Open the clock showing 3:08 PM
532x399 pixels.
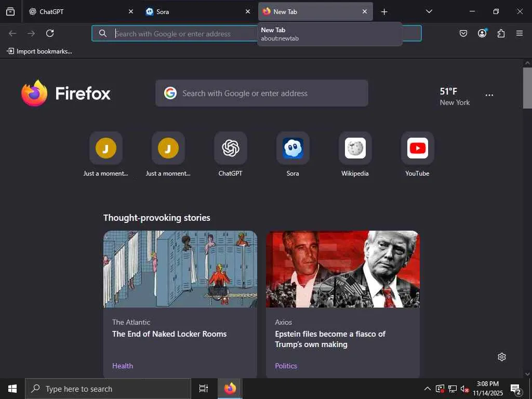(488, 389)
